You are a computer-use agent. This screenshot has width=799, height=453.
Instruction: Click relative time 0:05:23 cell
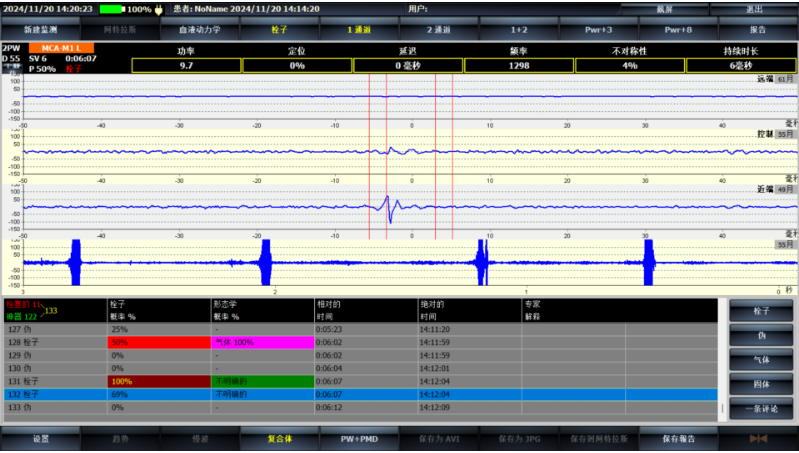point(366,329)
